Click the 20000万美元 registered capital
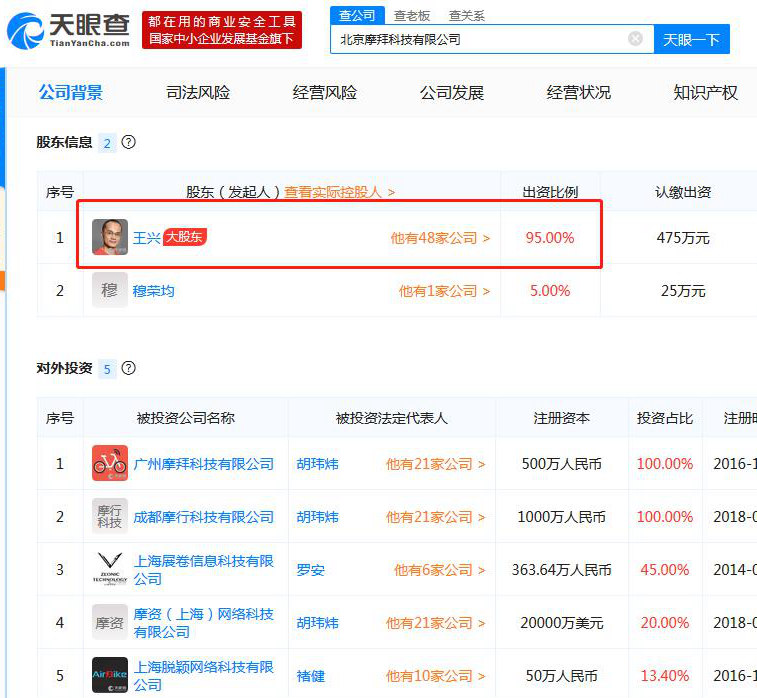 [x=561, y=623]
